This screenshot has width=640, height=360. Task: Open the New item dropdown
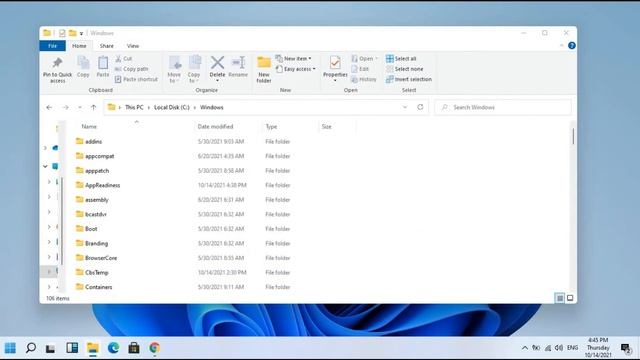click(294, 59)
